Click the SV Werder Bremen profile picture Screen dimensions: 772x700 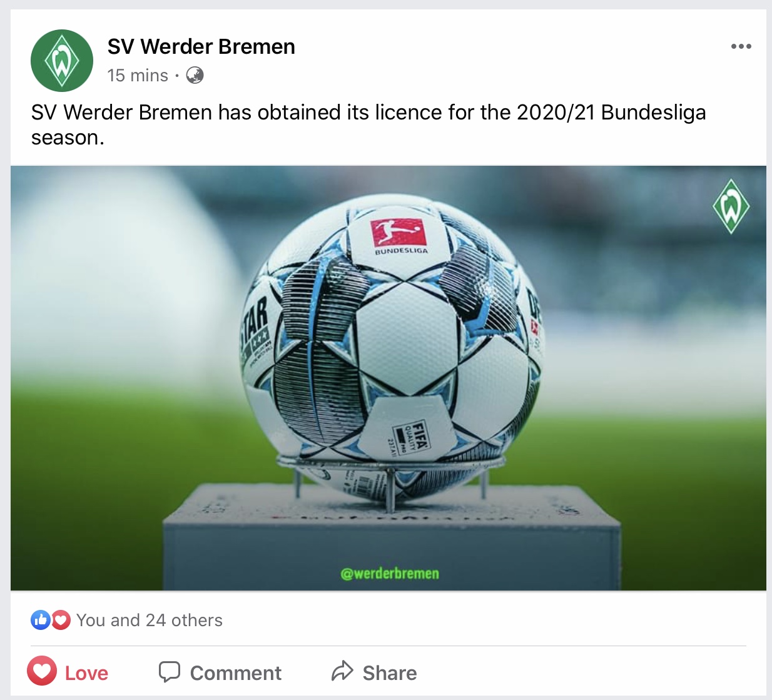62,61
